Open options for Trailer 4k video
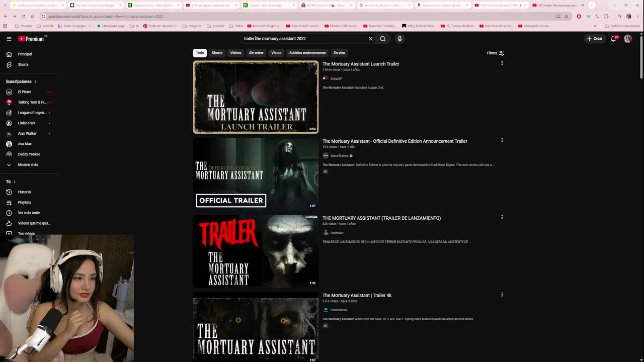The height and width of the screenshot is (362, 644). pos(502,295)
